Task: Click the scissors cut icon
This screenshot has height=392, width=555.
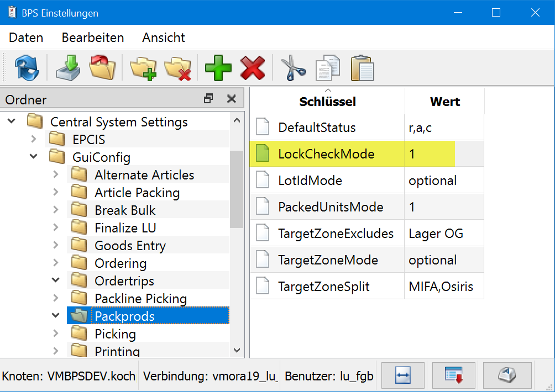Action: click(293, 68)
